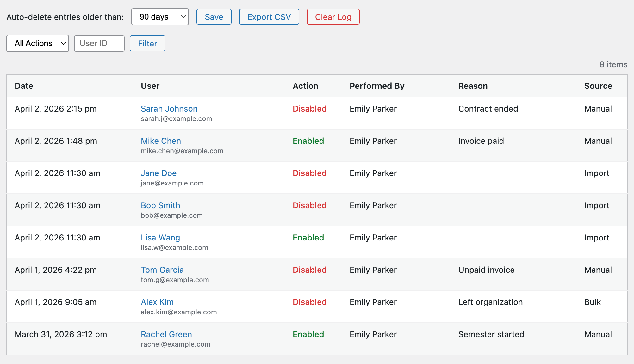This screenshot has height=364, width=634.
Task: Open the 90 days retention dropdown
Action: coord(160,17)
